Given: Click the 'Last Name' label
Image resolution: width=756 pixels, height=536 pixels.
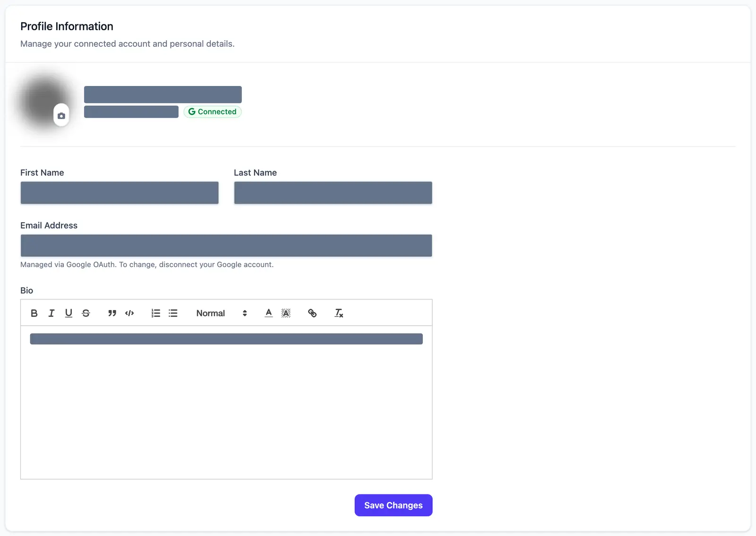Looking at the screenshot, I should [255, 173].
